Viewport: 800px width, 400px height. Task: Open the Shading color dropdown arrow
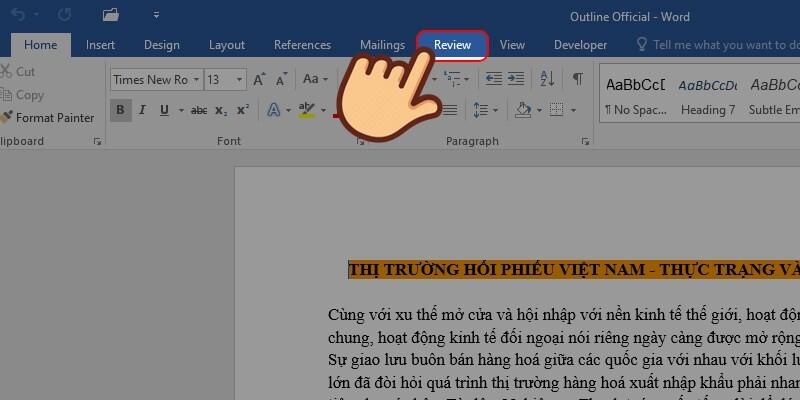[x=539, y=110]
